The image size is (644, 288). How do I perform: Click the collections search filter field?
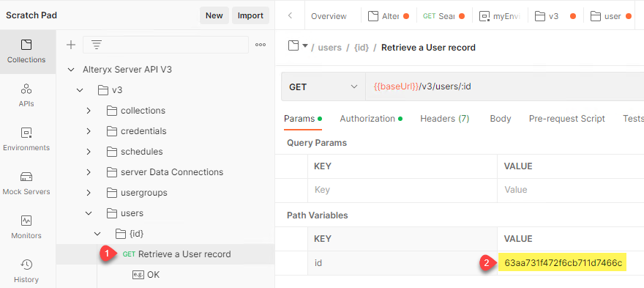[165, 45]
